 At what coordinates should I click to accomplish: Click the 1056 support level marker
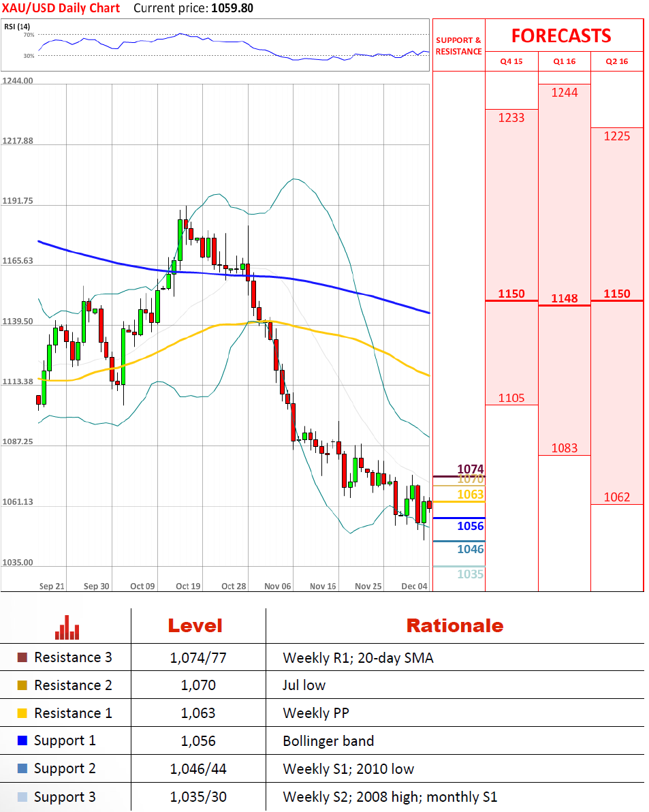coord(470,526)
